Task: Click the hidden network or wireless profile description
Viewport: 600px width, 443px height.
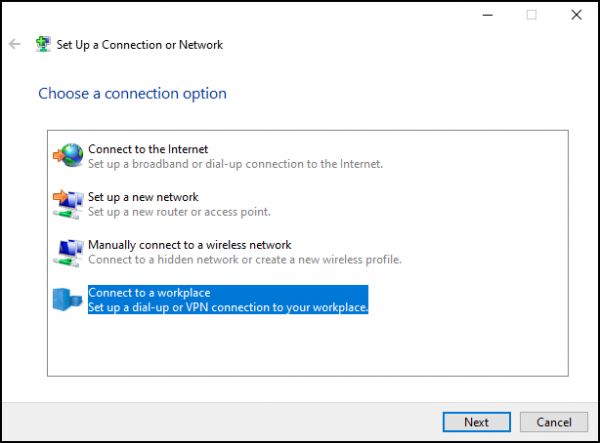Action: coord(244,259)
